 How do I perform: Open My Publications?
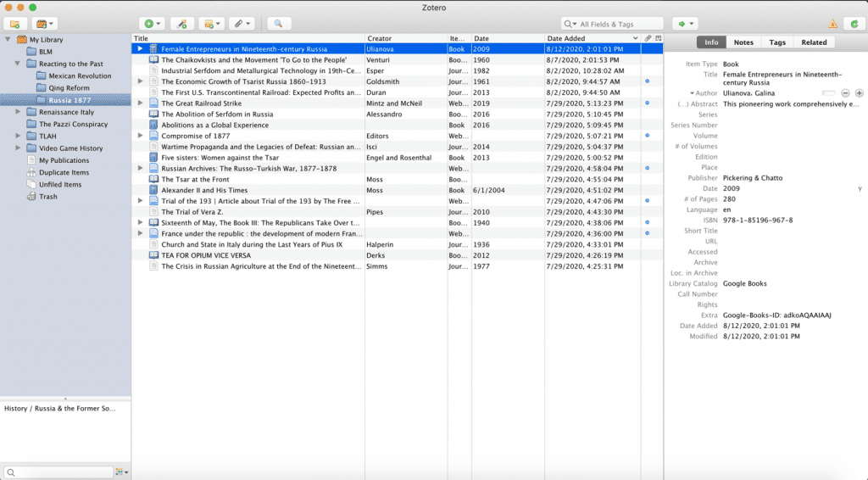click(65, 160)
